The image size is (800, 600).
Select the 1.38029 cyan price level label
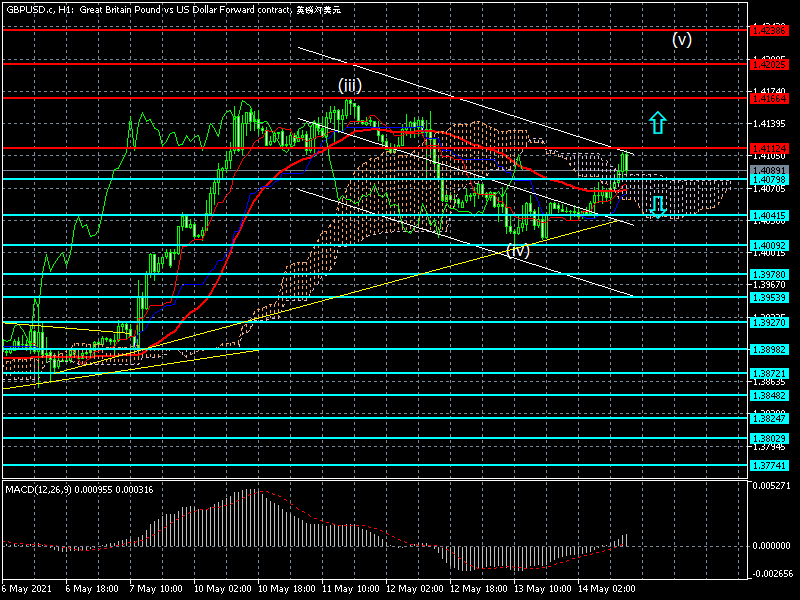(x=769, y=438)
